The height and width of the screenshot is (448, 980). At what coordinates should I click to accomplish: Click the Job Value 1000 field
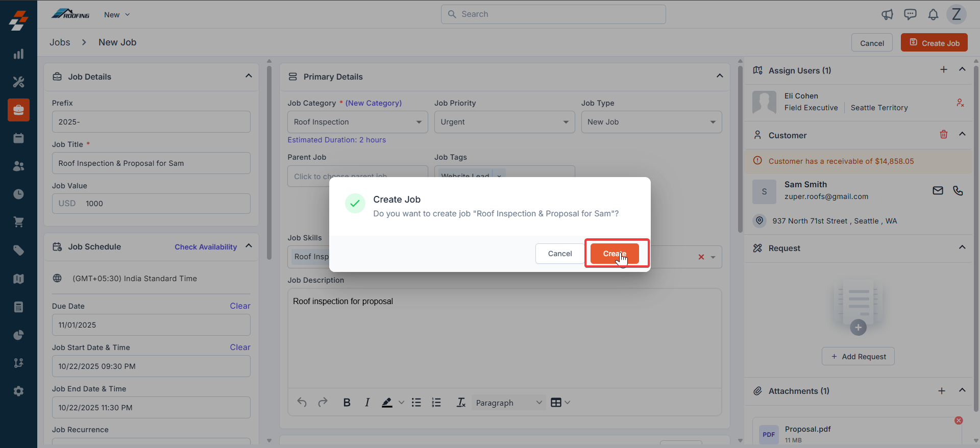click(151, 204)
